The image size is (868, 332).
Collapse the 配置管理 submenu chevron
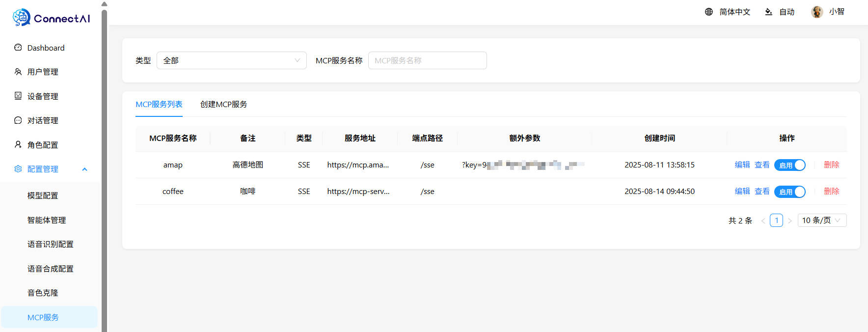click(x=84, y=169)
